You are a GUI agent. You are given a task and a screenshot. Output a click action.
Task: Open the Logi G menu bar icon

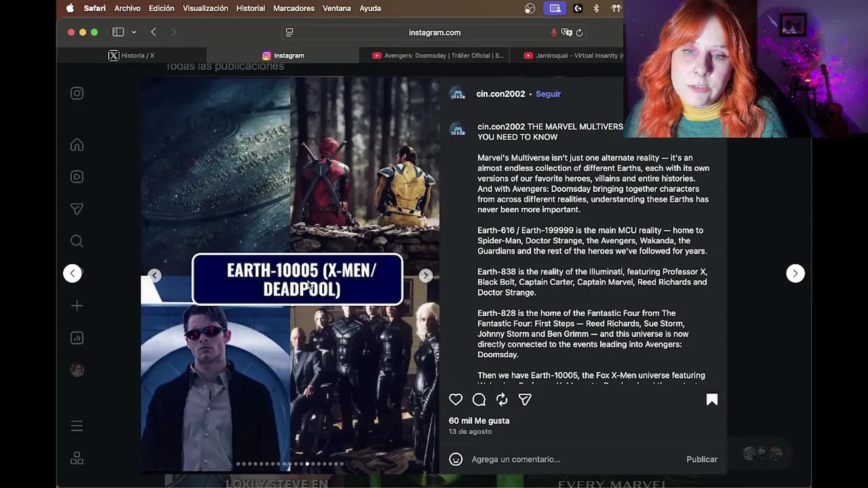coord(578,8)
